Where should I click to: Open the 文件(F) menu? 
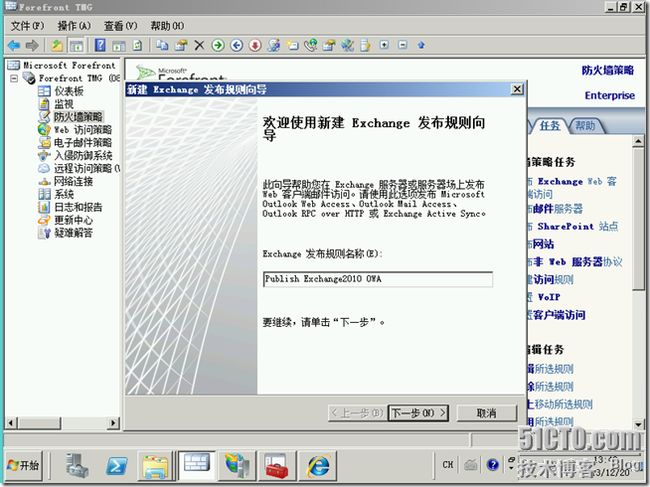[27, 26]
